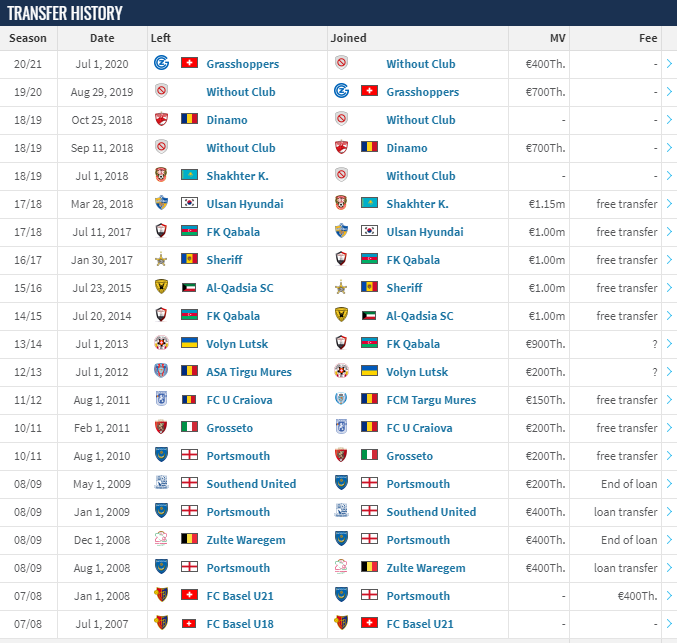Open ASA Tirgu Mures club link
Image resolution: width=677 pixels, height=643 pixels.
point(249,372)
